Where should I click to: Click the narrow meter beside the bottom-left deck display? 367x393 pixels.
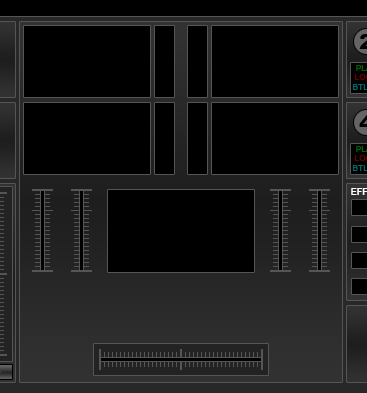point(164,138)
